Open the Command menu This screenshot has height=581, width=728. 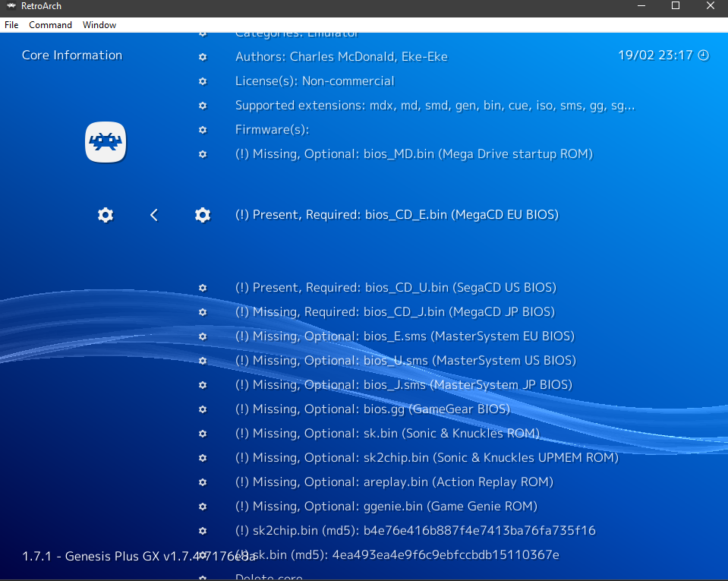pos(50,25)
